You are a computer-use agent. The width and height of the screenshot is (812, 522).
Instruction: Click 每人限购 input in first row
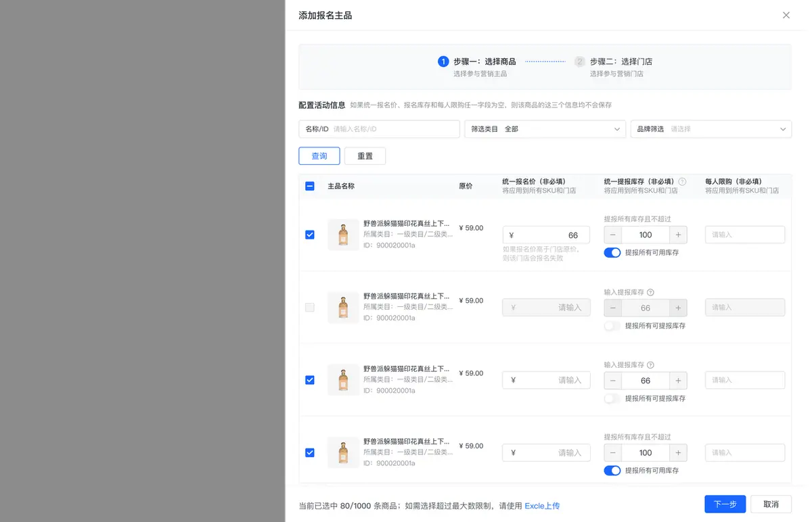coord(745,235)
